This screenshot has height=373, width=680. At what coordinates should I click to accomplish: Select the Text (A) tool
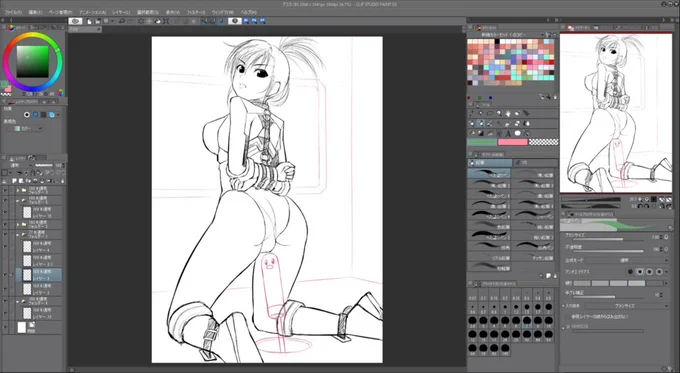pyautogui.click(x=508, y=134)
